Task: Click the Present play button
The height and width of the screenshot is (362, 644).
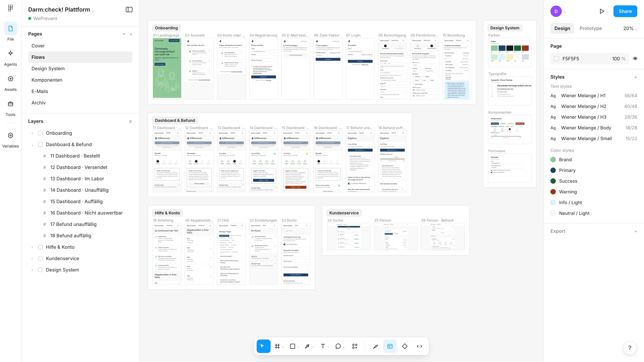Action: (602, 11)
